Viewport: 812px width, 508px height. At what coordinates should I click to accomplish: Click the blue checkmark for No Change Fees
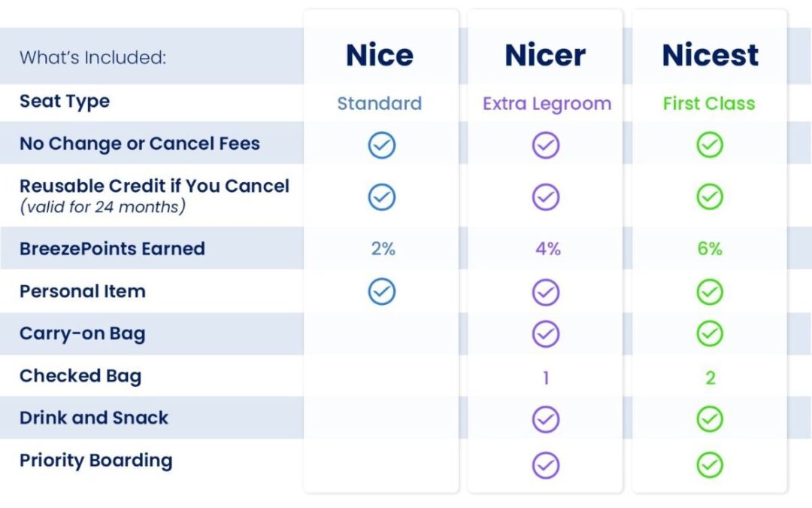382,144
